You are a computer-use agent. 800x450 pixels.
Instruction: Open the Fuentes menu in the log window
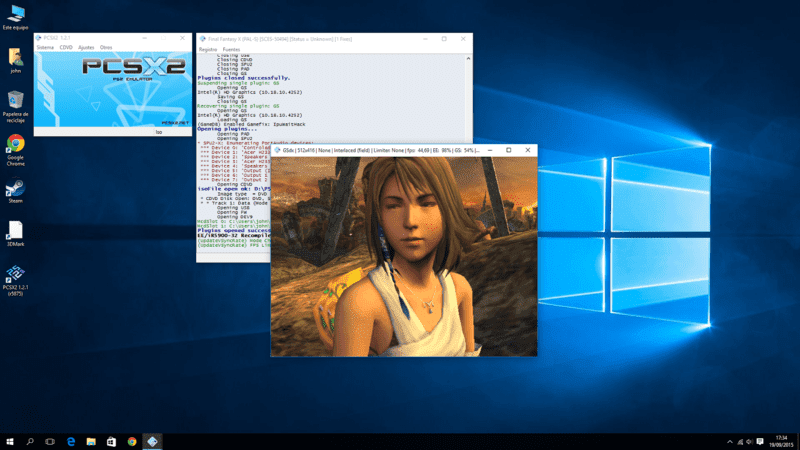pyautogui.click(x=231, y=49)
